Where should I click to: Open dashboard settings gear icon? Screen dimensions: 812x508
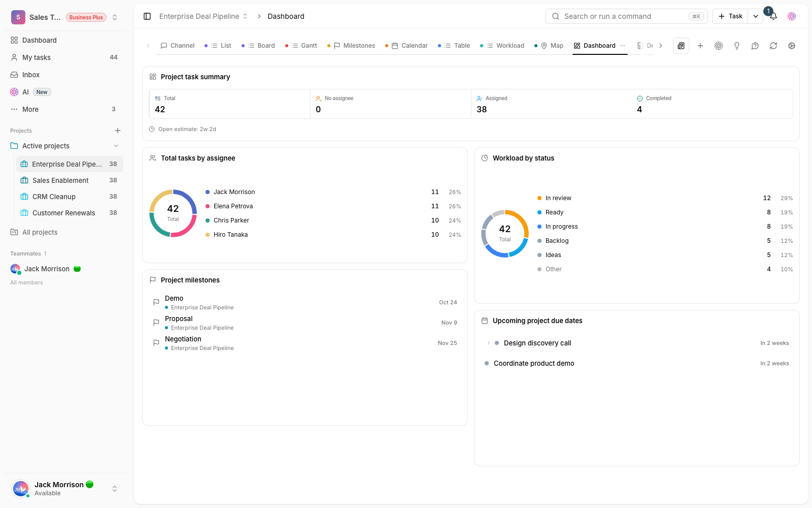792,46
